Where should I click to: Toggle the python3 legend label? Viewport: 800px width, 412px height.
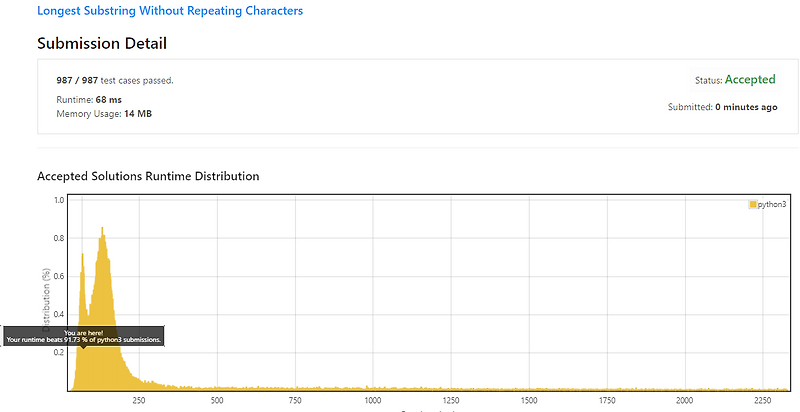coord(771,204)
